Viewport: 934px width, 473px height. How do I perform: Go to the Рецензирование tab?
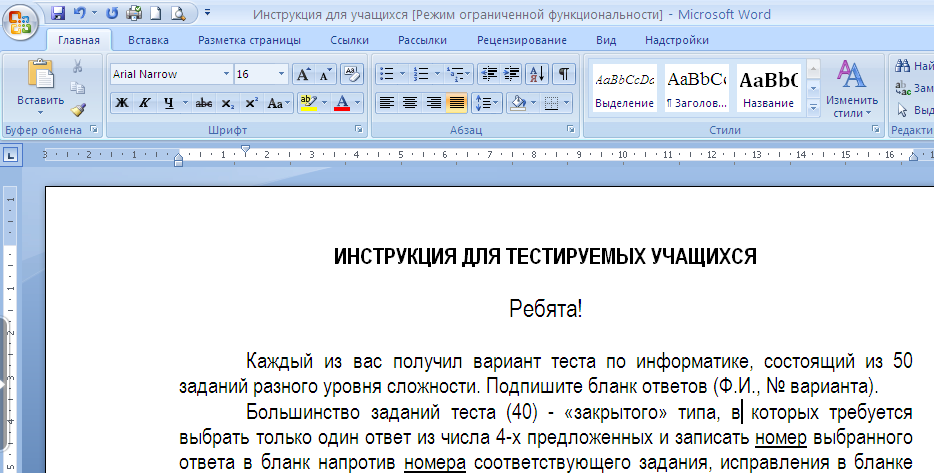click(x=522, y=41)
